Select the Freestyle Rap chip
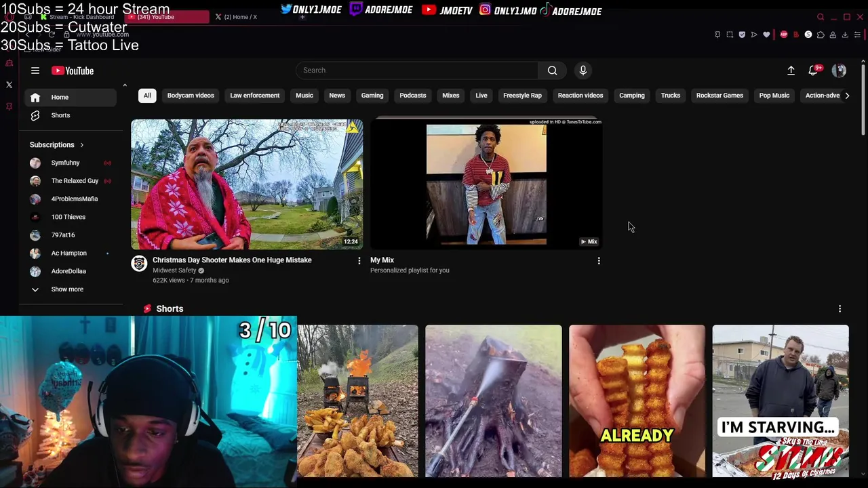The width and height of the screenshot is (868, 488). point(523,96)
